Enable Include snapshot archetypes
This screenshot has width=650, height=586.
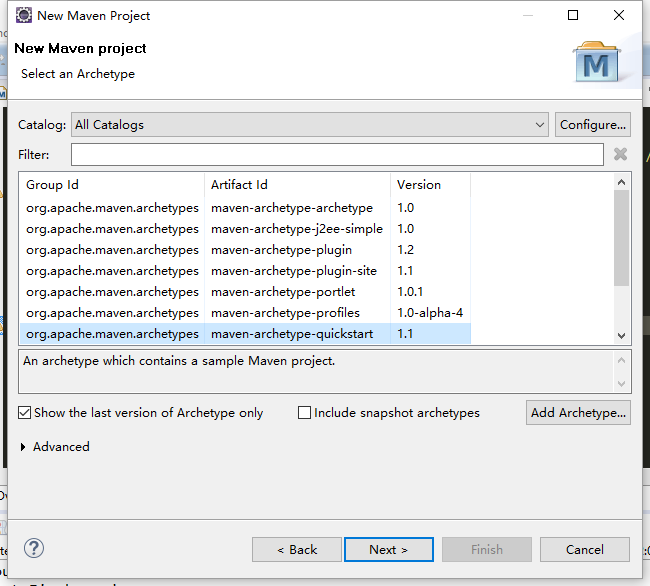coord(304,413)
